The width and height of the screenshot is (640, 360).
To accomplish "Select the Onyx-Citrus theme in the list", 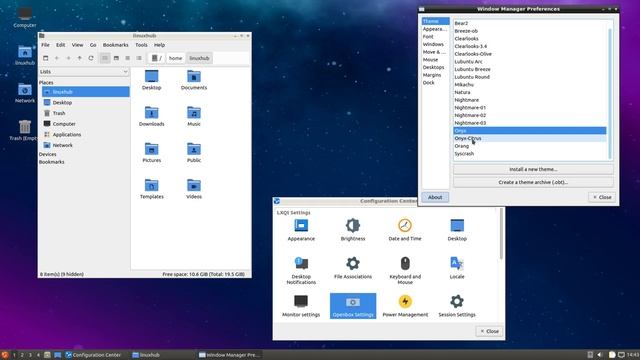I will click(530, 138).
